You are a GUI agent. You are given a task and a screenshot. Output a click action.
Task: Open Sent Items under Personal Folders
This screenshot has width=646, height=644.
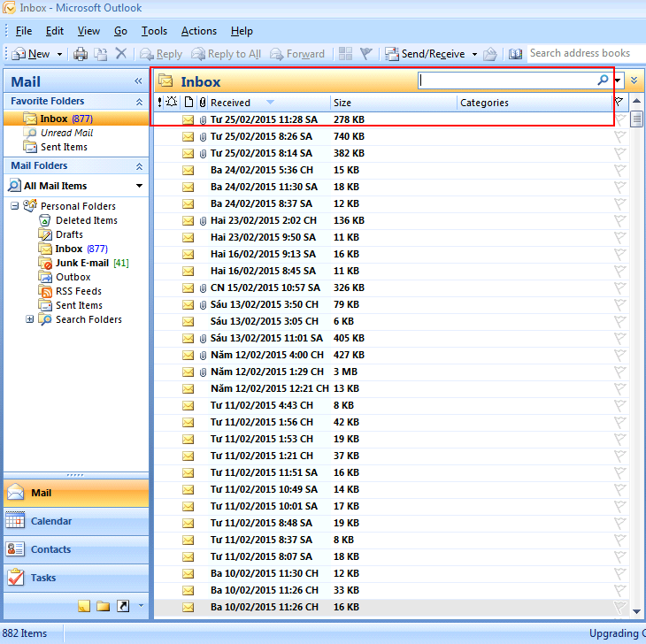point(79,305)
